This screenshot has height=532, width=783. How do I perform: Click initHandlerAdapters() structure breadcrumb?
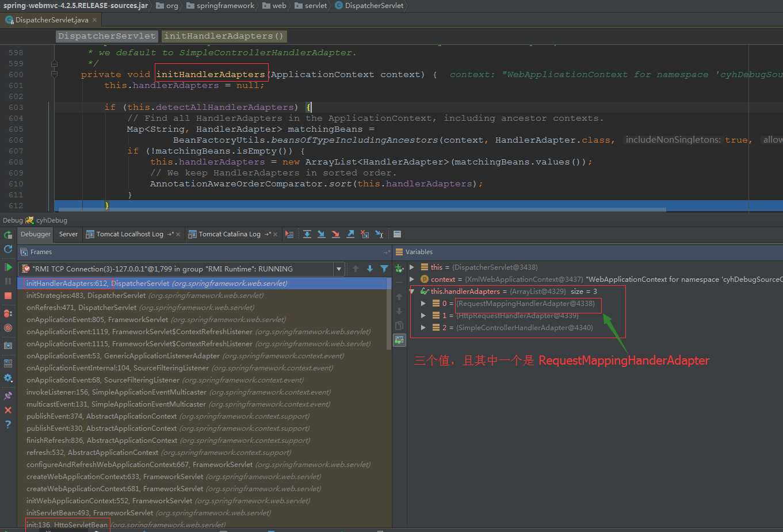(x=224, y=36)
